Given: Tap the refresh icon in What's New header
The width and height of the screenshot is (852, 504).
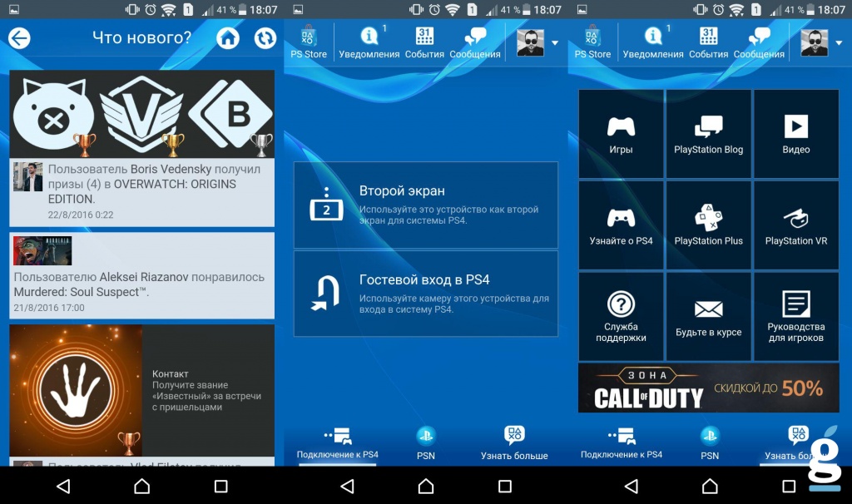Looking at the screenshot, I should coord(265,38).
